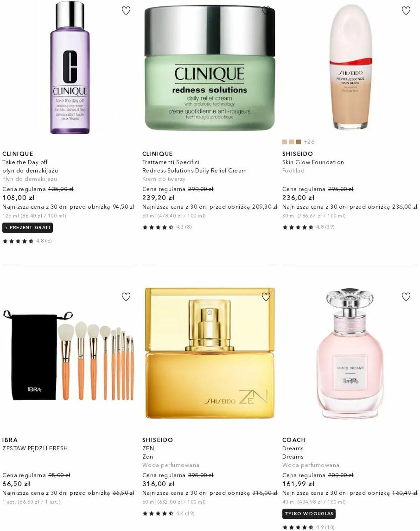Add Clinique Take the Day off to wishlist
This screenshot has height=531, width=420.
tap(126, 11)
